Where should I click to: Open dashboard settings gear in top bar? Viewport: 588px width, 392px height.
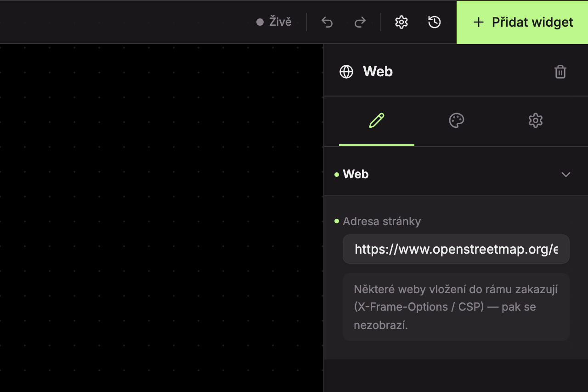(401, 22)
